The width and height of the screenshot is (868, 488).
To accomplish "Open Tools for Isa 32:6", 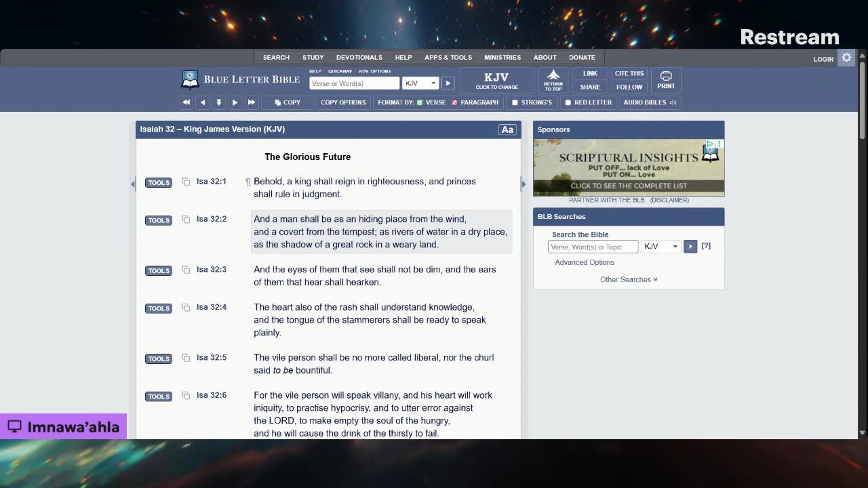I will pos(159,396).
